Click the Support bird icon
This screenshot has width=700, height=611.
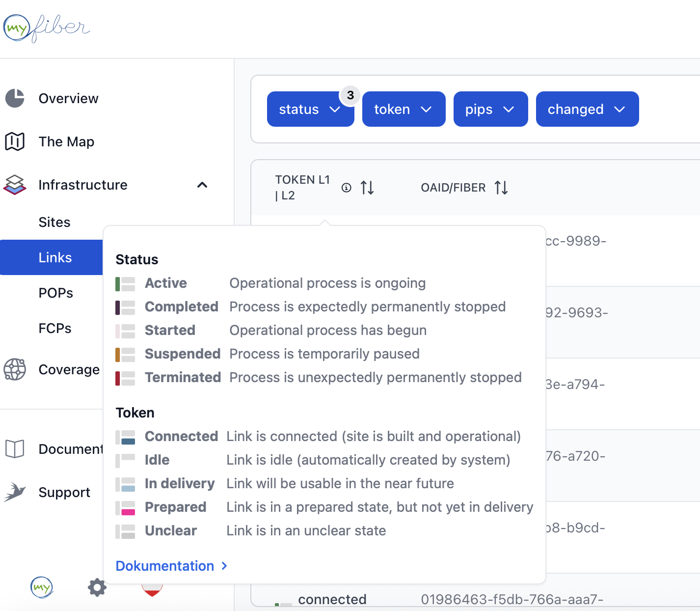tap(15, 492)
